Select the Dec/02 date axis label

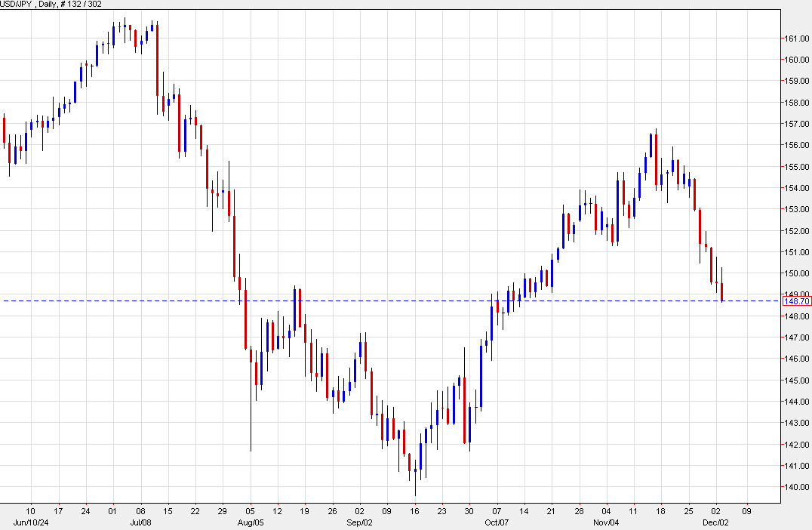pos(714,520)
